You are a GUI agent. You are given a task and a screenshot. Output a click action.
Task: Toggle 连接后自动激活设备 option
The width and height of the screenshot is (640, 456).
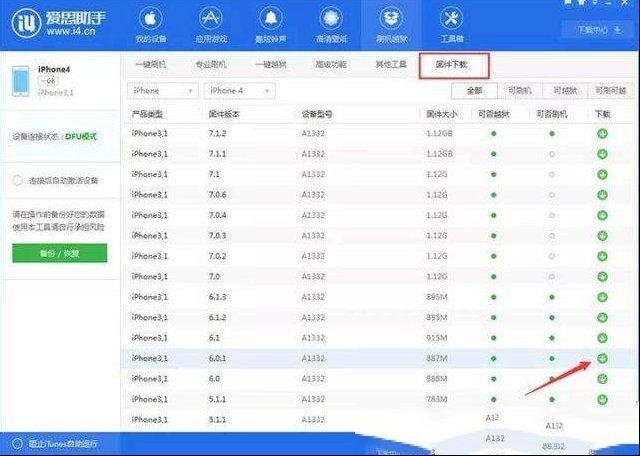click(17, 180)
